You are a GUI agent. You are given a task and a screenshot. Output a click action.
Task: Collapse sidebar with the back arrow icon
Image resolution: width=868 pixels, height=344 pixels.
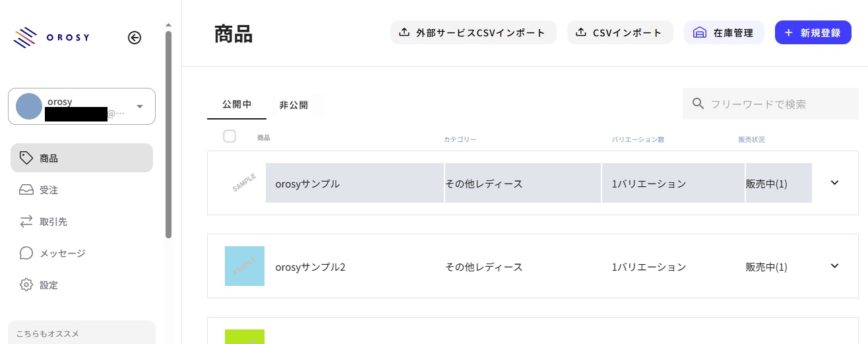(135, 38)
